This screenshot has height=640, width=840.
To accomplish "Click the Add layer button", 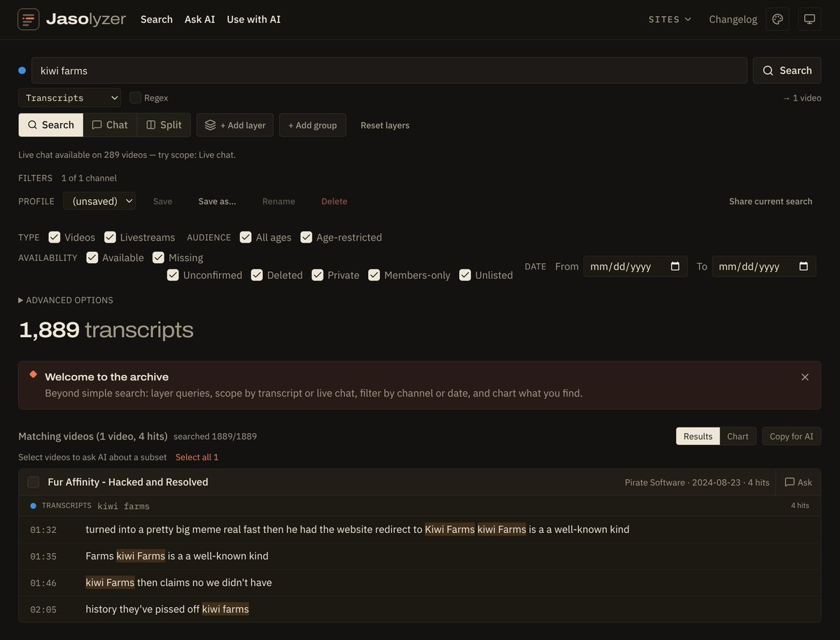I will (x=235, y=125).
